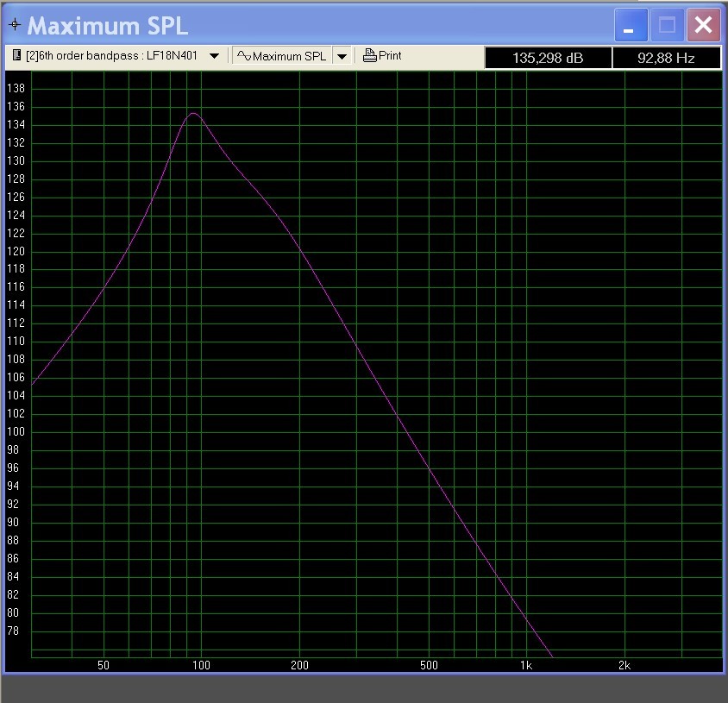Click the "500" frequency axis label
The height and width of the screenshot is (703, 728).
pos(429,665)
